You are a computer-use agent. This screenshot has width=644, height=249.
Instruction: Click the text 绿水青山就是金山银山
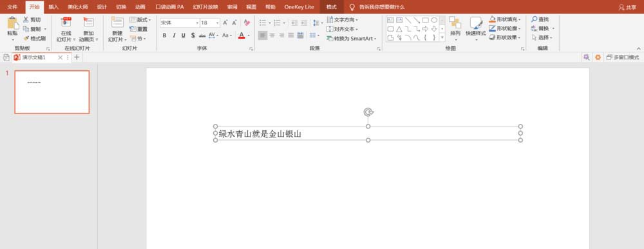(260, 134)
